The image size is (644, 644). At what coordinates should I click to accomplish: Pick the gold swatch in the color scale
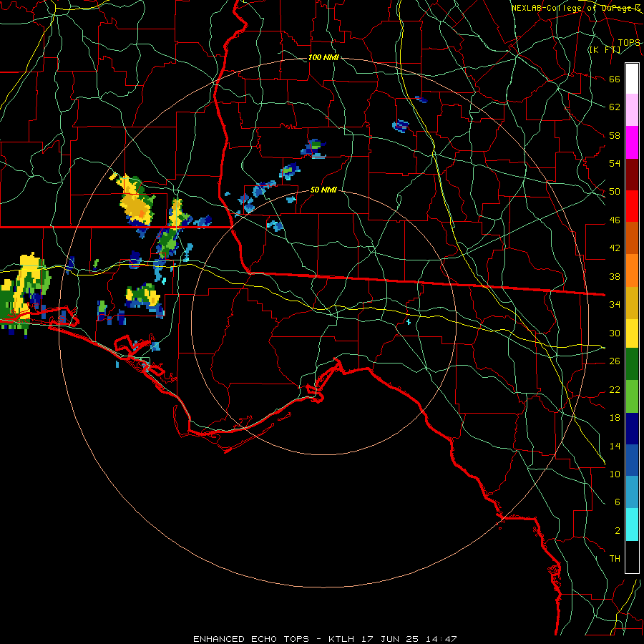[632, 303]
